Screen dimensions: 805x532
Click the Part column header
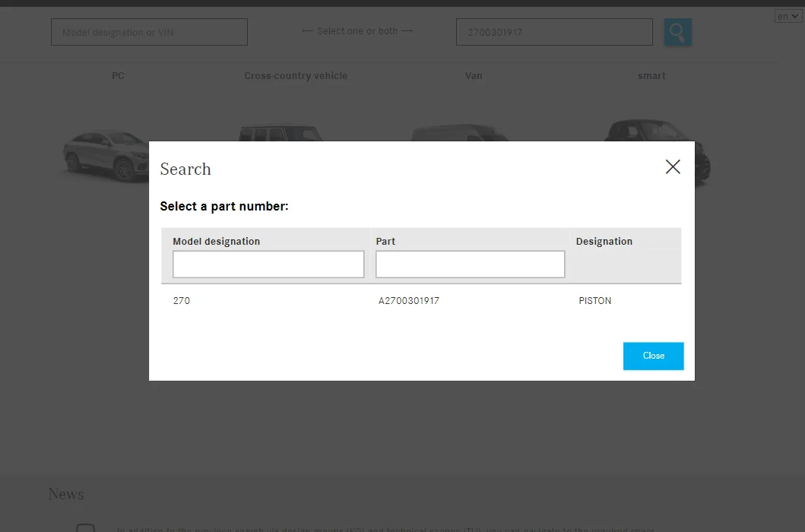385,242
